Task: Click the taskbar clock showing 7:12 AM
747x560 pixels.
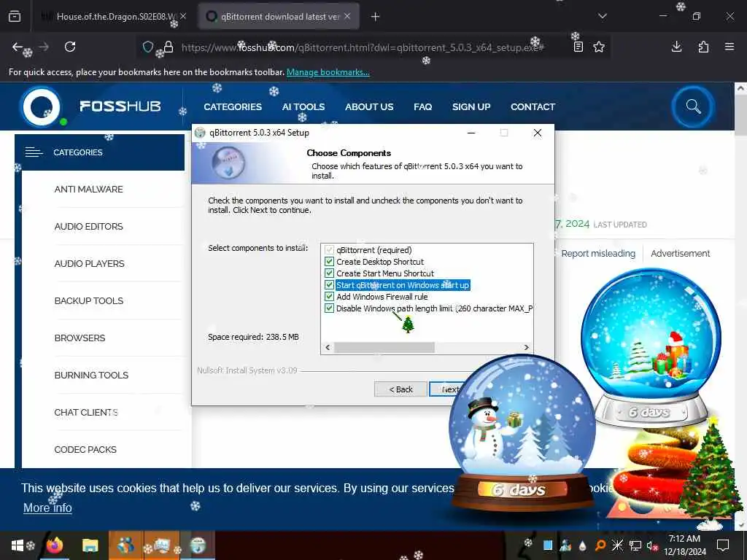Action: pyautogui.click(x=684, y=545)
